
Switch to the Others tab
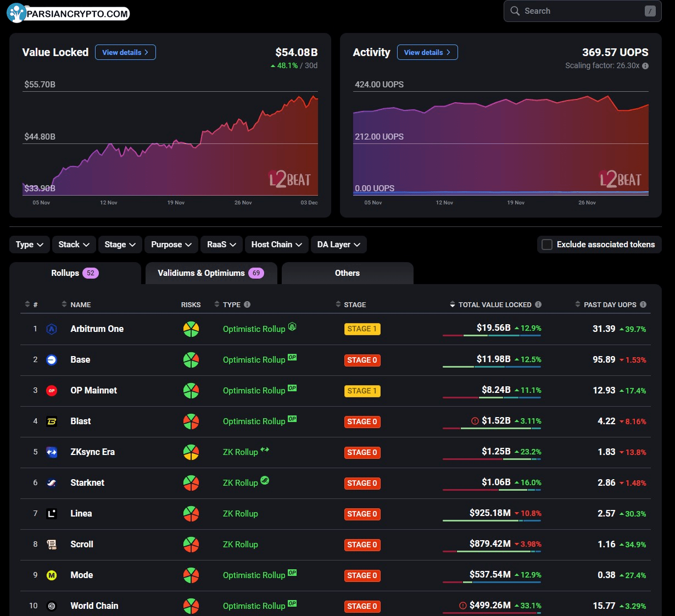(x=347, y=273)
